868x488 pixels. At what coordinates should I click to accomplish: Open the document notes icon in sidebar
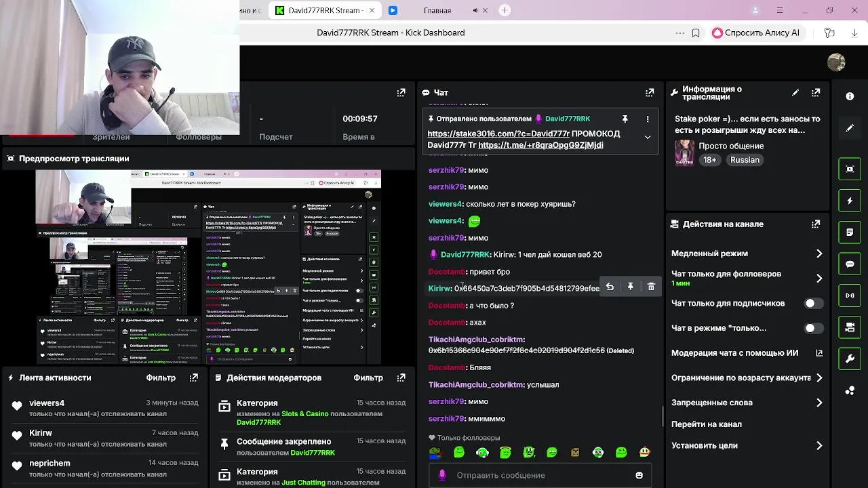pos(850,232)
